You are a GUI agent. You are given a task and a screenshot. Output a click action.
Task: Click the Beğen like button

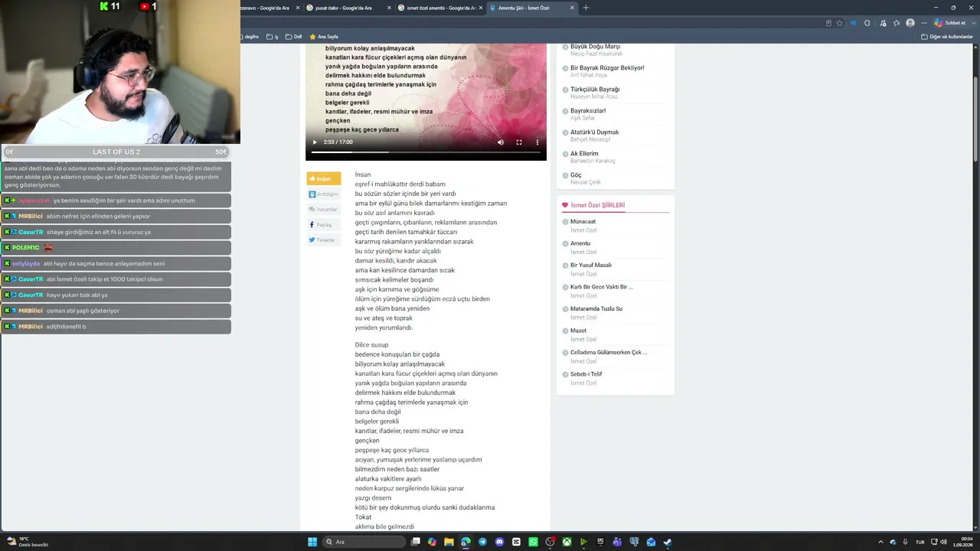coord(323,179)
